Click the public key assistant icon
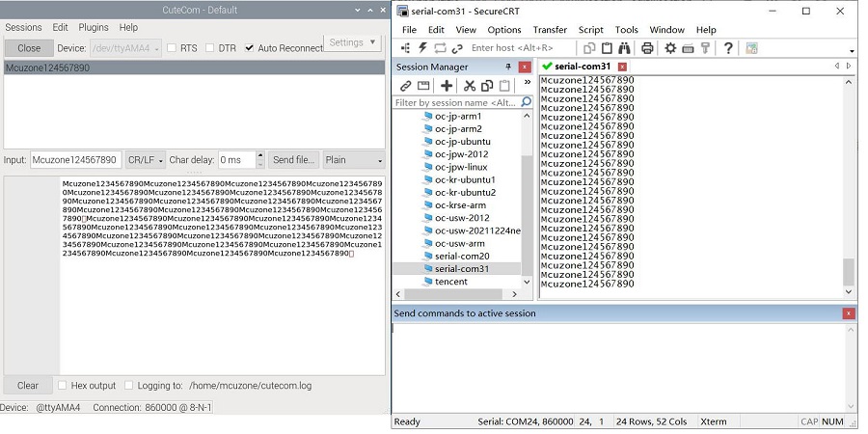The width and height of the screenshot is (868, 434). [x=705, y=48]
